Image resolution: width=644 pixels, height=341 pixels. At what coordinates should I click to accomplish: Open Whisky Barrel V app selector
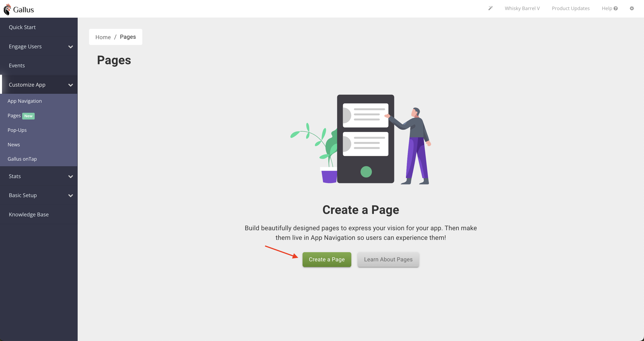tap(522, 8)
